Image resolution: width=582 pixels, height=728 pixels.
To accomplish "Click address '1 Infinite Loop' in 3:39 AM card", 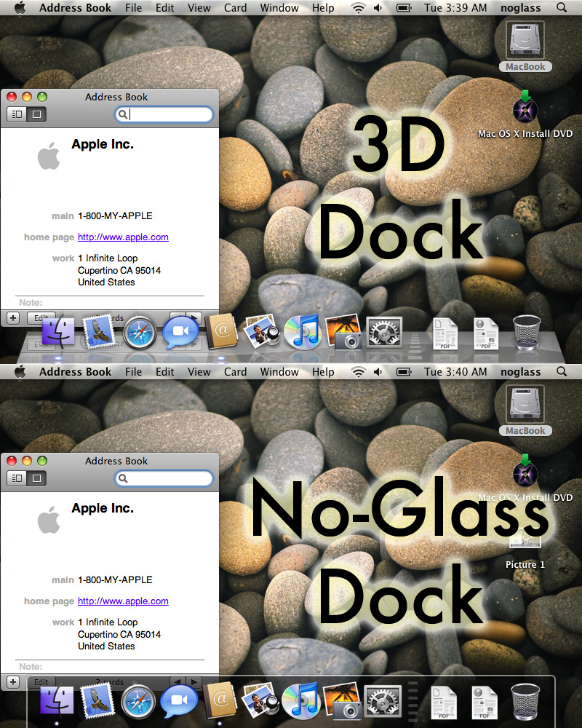I will 108,258.
